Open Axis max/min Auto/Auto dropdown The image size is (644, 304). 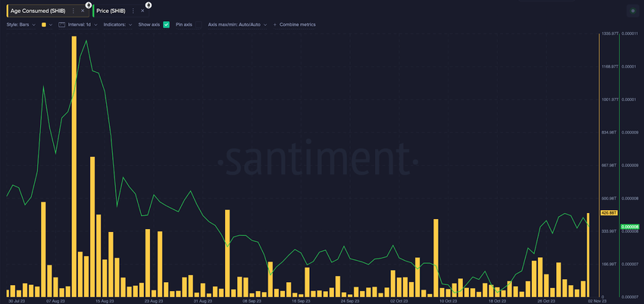point(237,25)
